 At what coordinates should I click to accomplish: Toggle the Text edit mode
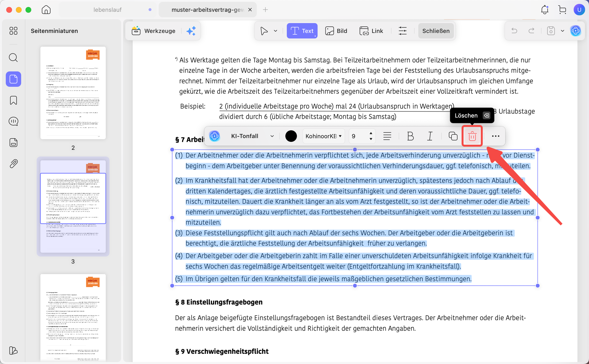[x=302, y=31]
